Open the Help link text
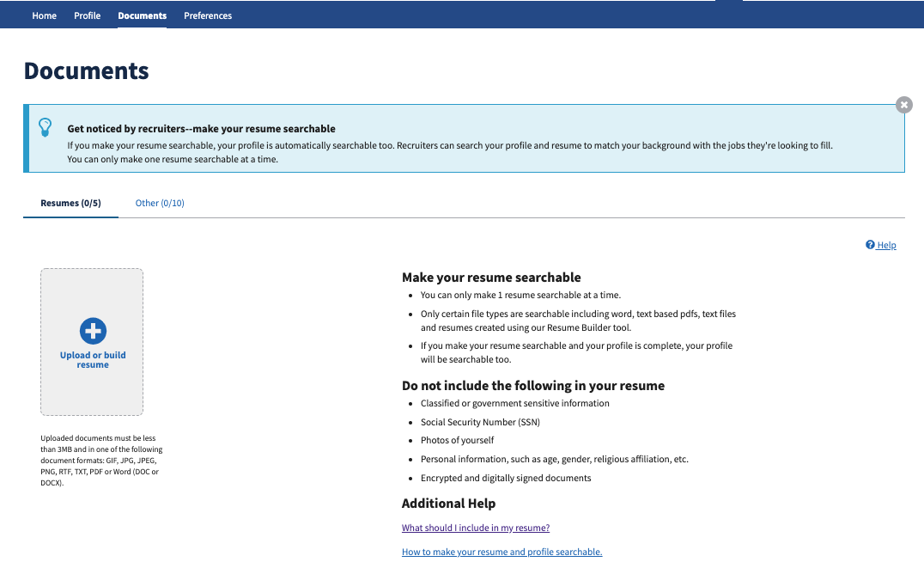924x568 pixels. point(886,245)
